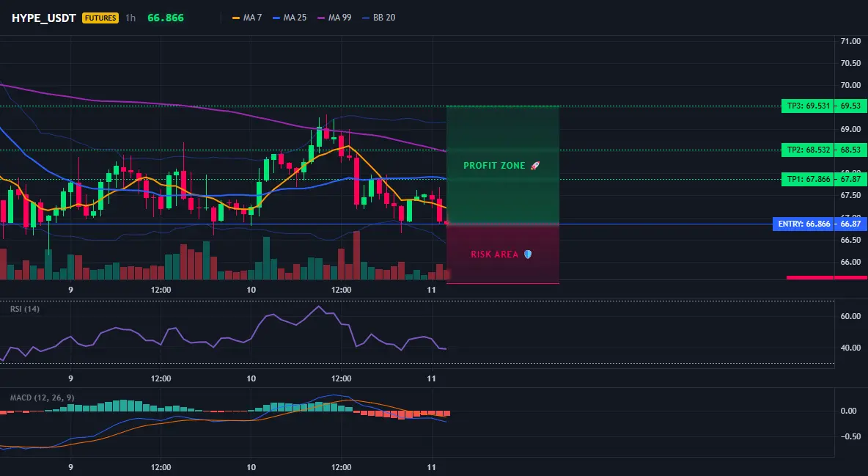This screenshot has height=476, width=868.
Task: Click the TP2: 68.532 price label
Action: click(806, 150)
